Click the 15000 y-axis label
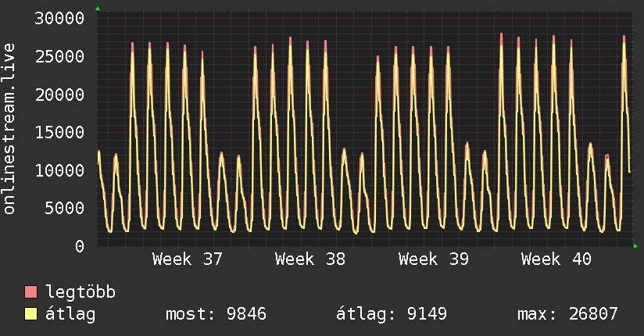 (59, 132)
